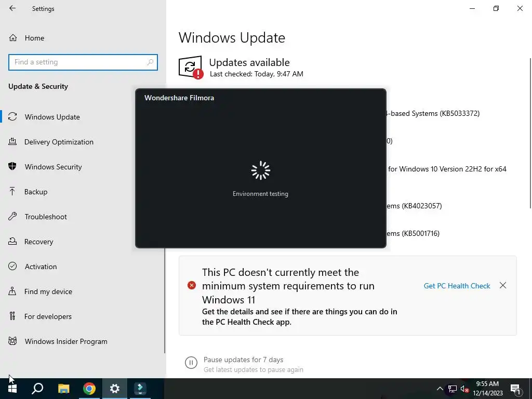This screenshot has height=399, width=532.
Task: Open Recovery settings
Action: coord(38,242)
